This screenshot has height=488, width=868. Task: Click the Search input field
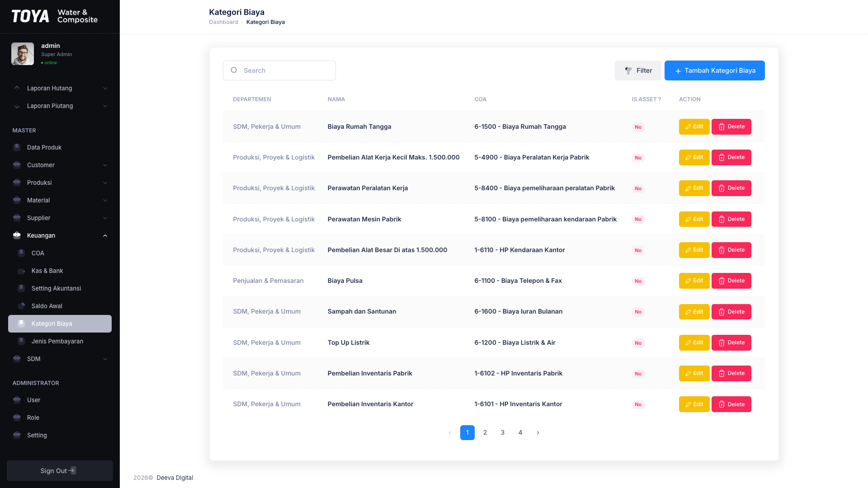[279, 70]
